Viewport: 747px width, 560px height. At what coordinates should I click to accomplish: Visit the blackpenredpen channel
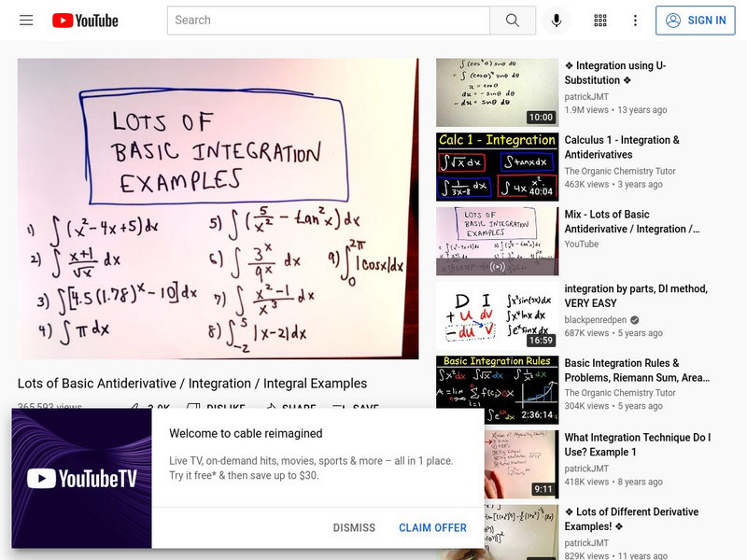(596, 320)
